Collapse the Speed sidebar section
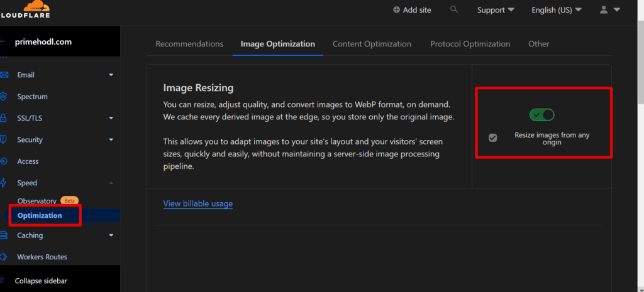The height and width of the screenshot is (292, 644). coord(111,183)
